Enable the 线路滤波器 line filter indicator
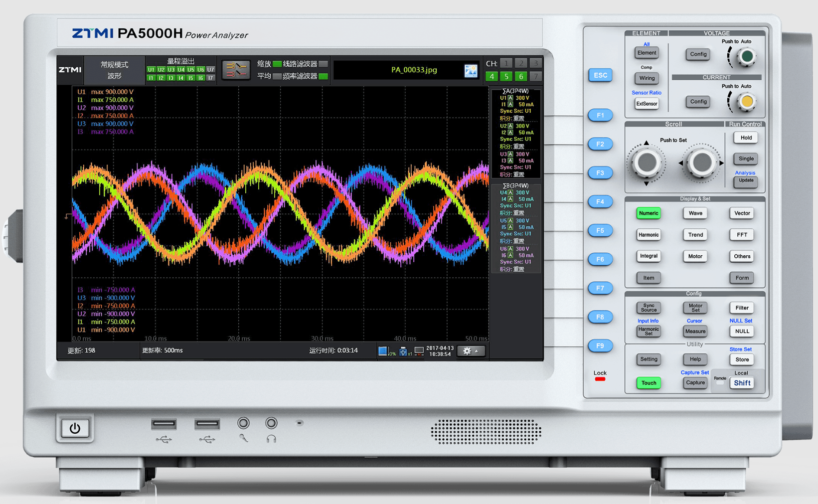Image resolution: width=818 pixels, height=504 pixels. [x=323, y=64]
